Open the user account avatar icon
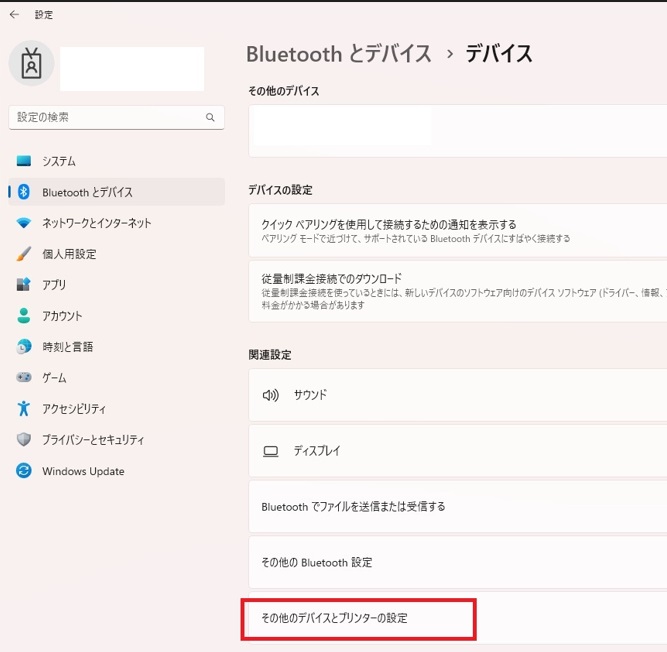This screenshot has height=652, width=667. (31, 63)
